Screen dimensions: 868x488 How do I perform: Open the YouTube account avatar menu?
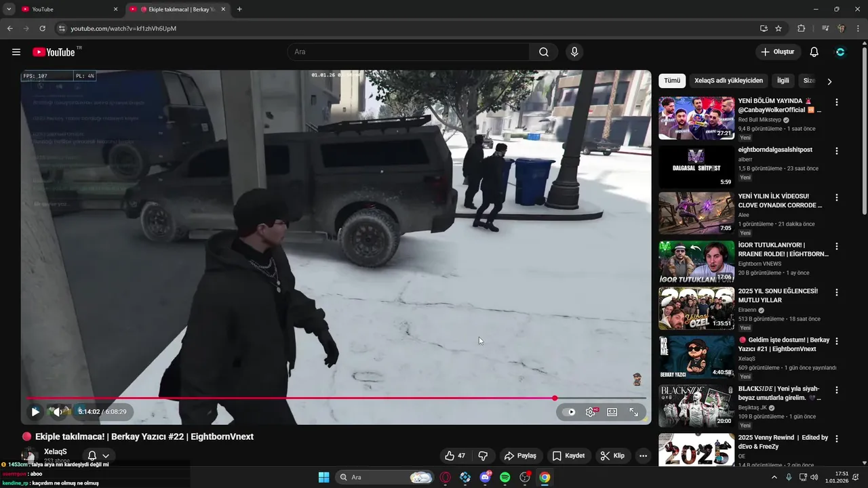(x=841, y=52)
